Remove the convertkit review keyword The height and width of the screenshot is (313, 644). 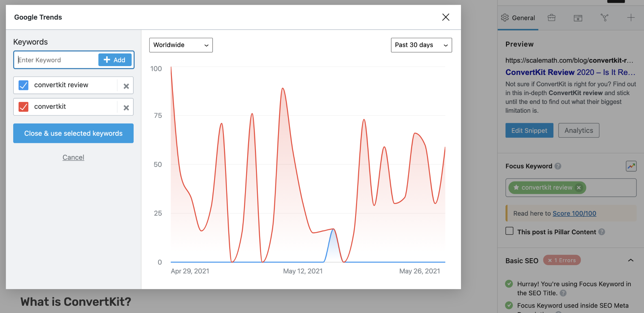tap(126, 86)
